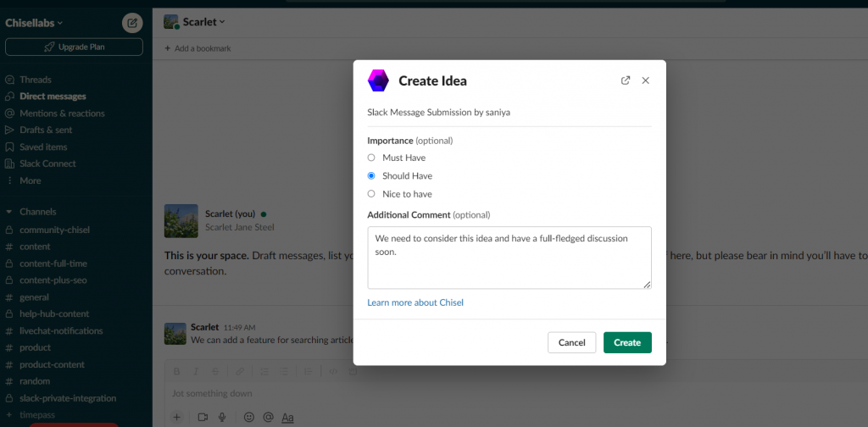Open the content channel
The width and height of the screenshot is (868, 427).
tap(35, 247)
